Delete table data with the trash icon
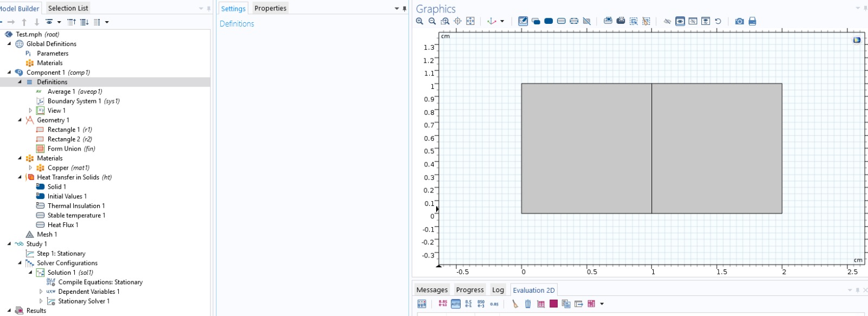868x316 pixels. click(x=528, y=304)
